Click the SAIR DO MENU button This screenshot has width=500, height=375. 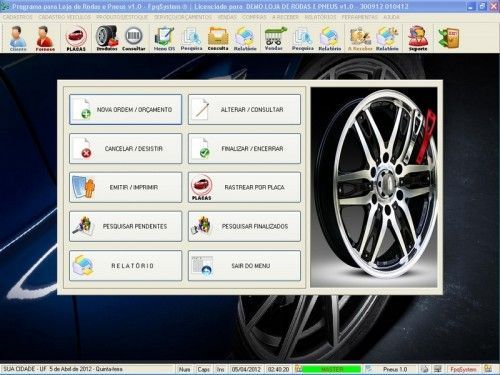pyautogui.click(x=244, y=266)
